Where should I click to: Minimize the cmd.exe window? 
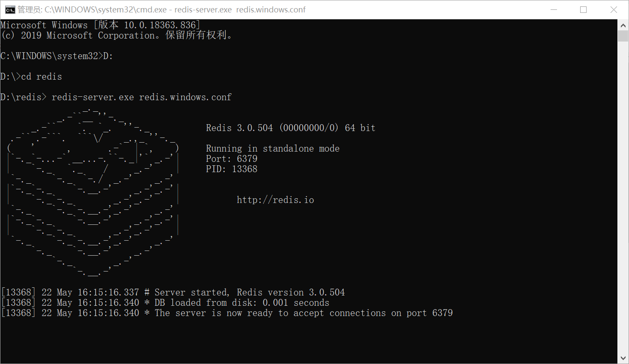tap(554, 9)
